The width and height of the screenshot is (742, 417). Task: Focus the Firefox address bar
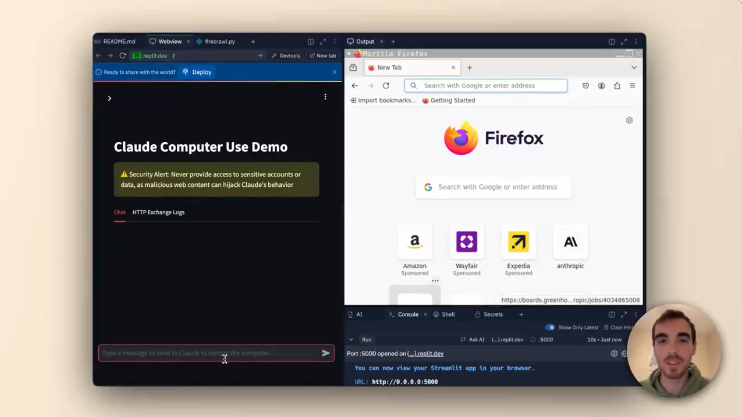pyautogui.click(x=486, y=86)
